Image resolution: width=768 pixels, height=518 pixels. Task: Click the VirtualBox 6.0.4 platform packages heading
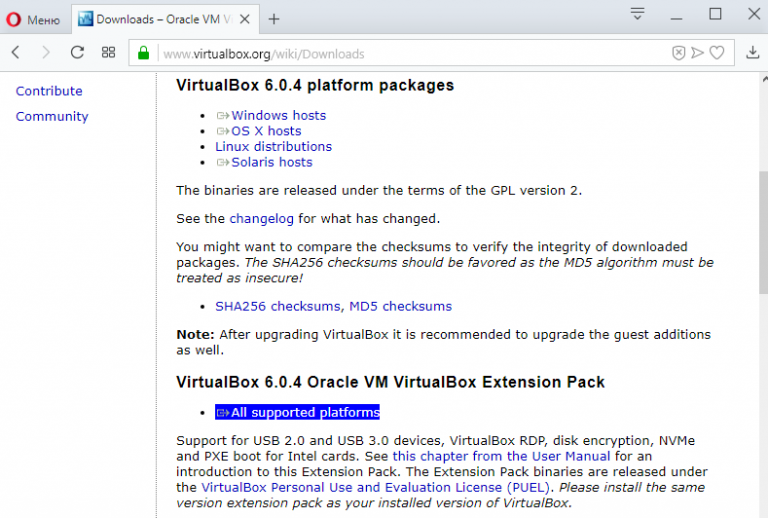click(x=315, y=86)
